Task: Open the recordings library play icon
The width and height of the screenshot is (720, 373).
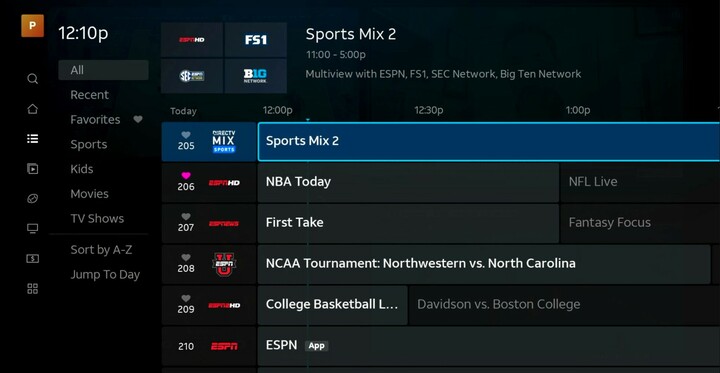Action: click(32, 169)
